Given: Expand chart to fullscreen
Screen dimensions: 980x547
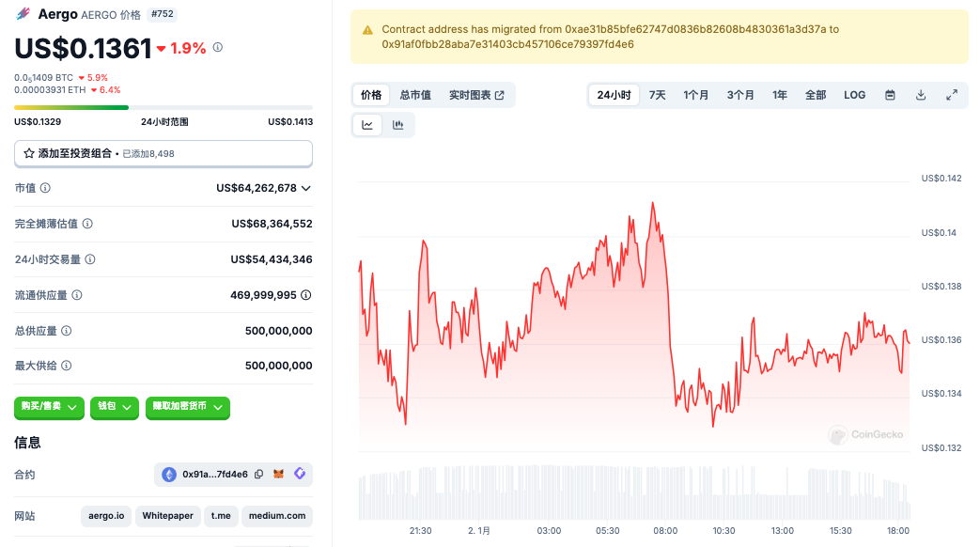Looking at the screenshot, I should 952,95.
